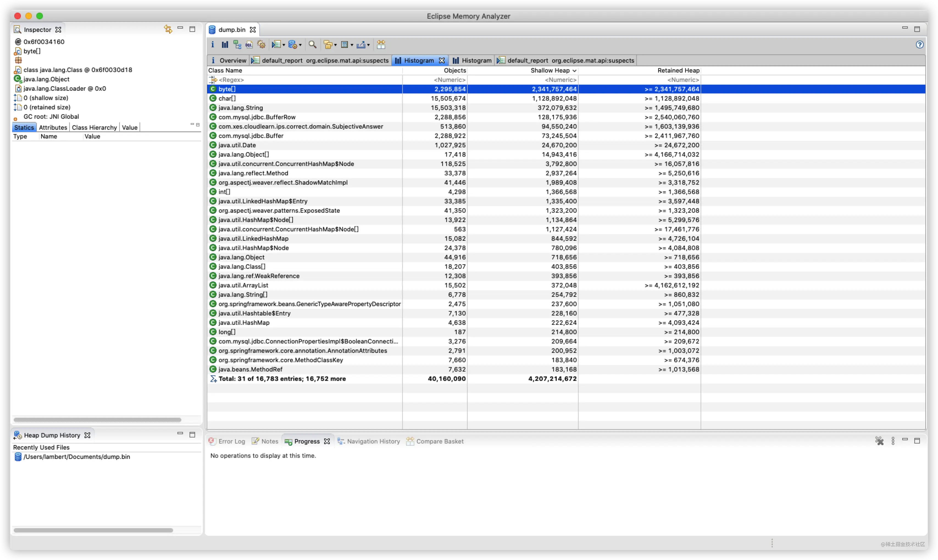Viewport: 938px width, 560px height.
Task: Sort by the Objects column header
Action: coord(435,71)
